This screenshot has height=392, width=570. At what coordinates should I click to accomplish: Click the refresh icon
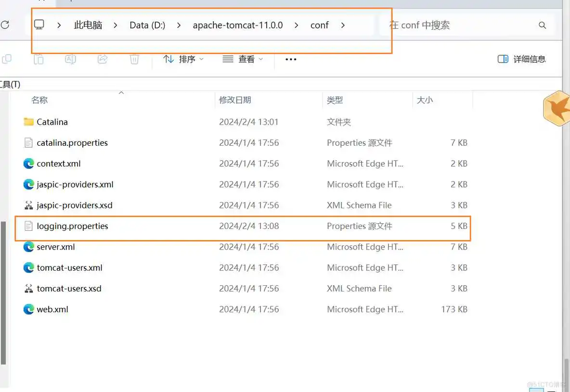(x=5, y=25)
